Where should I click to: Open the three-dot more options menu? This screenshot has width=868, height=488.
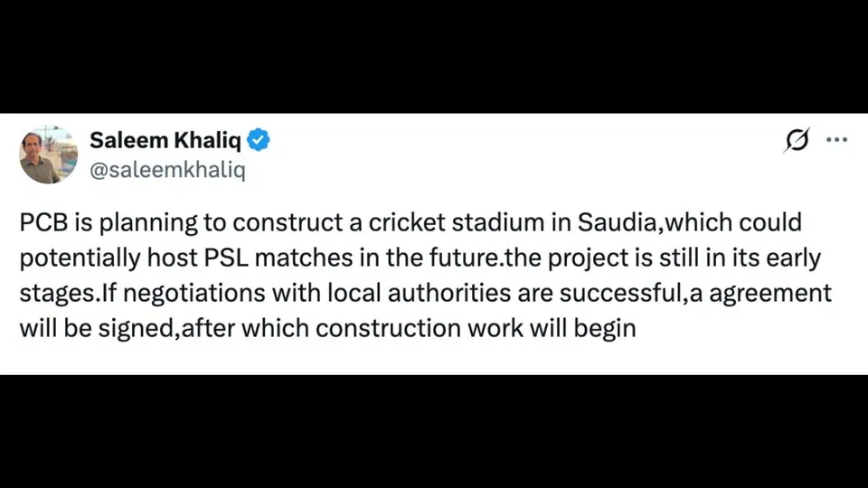click(x=837, y=140)
